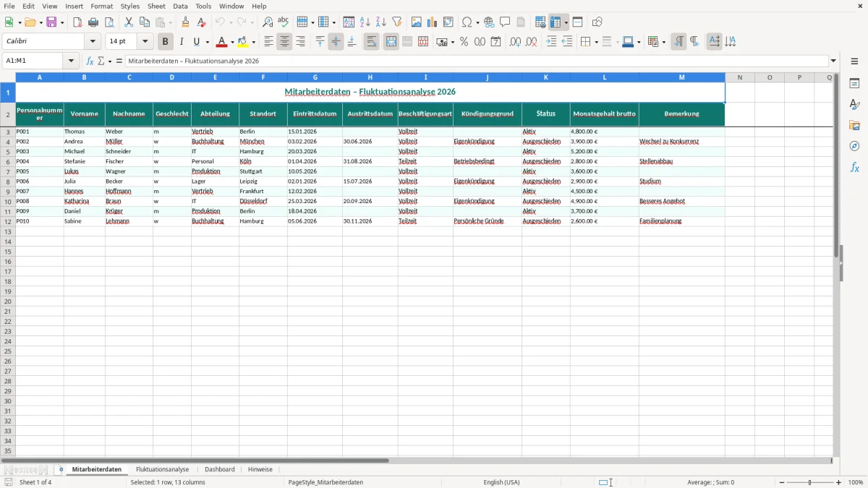Toggle Align Left in the toolbar

coord(268,42)
